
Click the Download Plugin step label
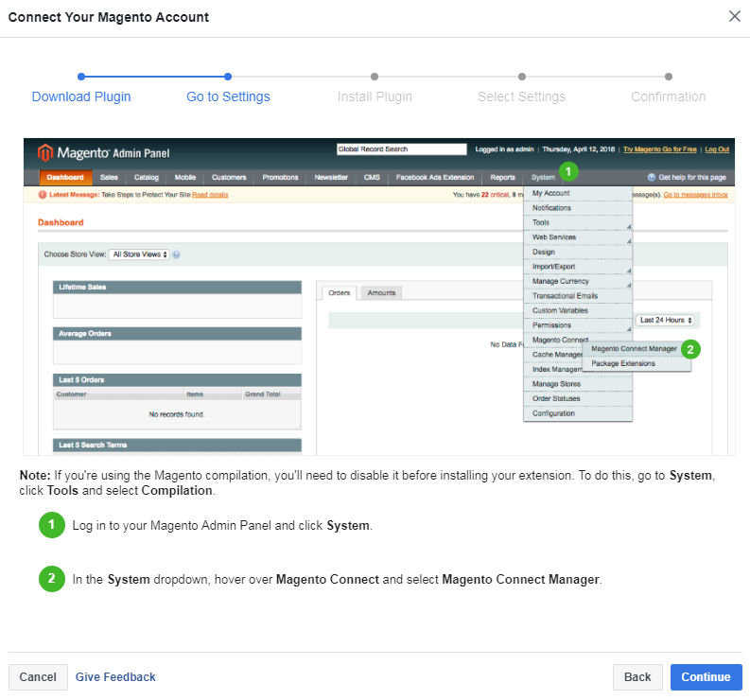pos(81,96)
